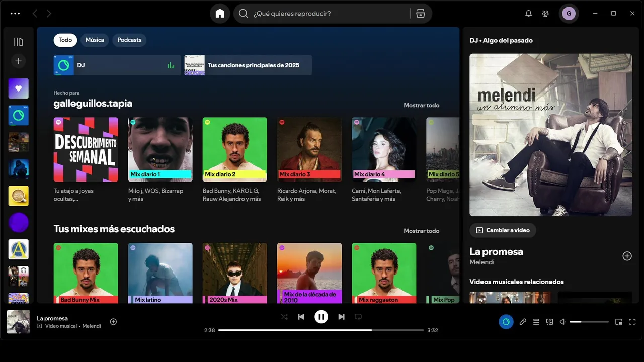This screenshot has width=644, height=362.
Task: Open the letter A playlist in sidebar
Action: click(x=19, y=249)
